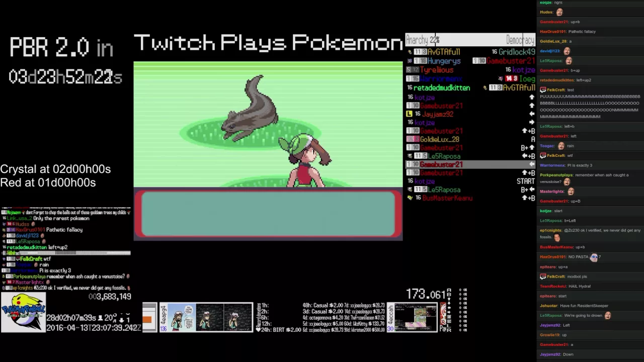Click the emote after Toagac's name
The image size is (644, 362).
pos(561,146)
